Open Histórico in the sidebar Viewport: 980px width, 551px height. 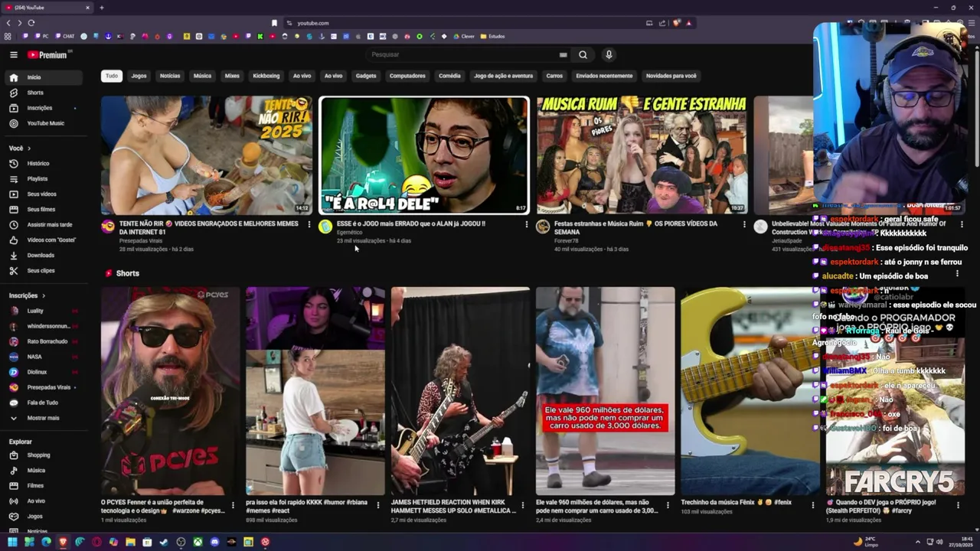coord(45,163)
